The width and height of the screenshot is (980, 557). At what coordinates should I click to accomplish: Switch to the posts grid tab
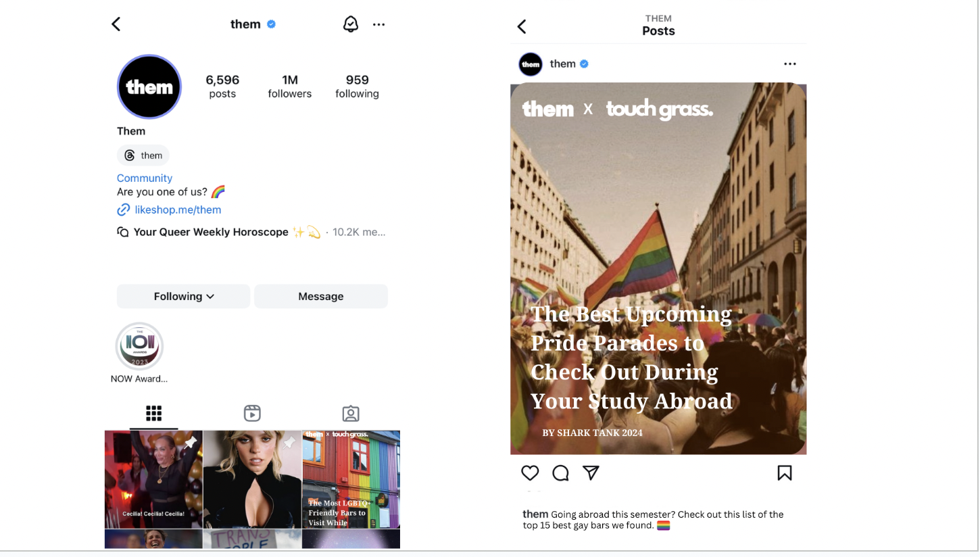click(154, 413)
